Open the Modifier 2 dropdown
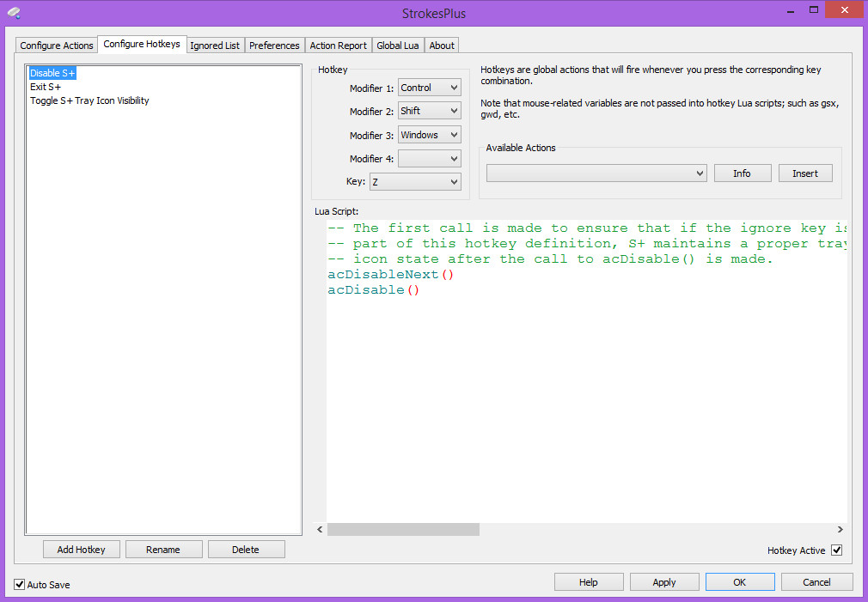The image size is (868, 602). [430, 111]
